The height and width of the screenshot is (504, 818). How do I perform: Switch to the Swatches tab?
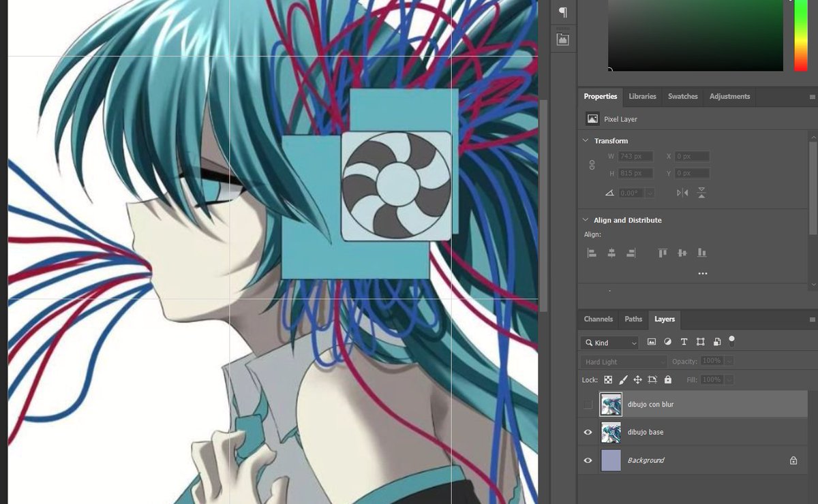click(682, 97)
